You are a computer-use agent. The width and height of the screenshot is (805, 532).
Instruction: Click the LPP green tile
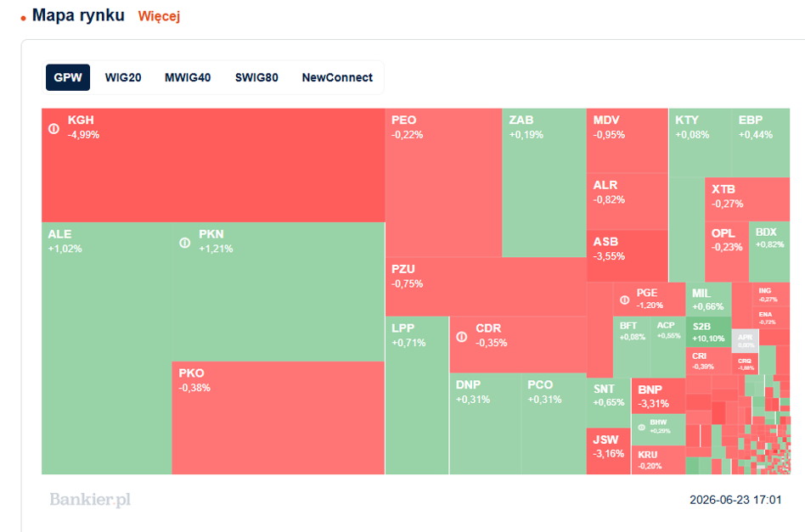[417, 395]
